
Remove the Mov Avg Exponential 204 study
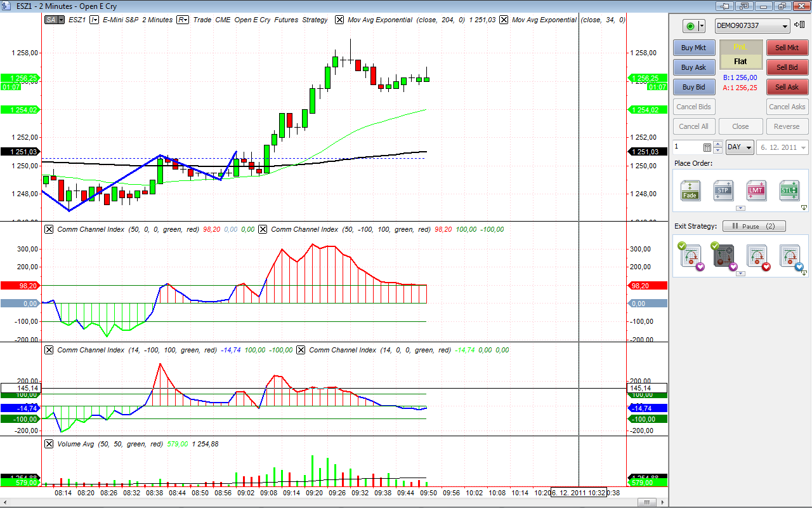[339, 20]
